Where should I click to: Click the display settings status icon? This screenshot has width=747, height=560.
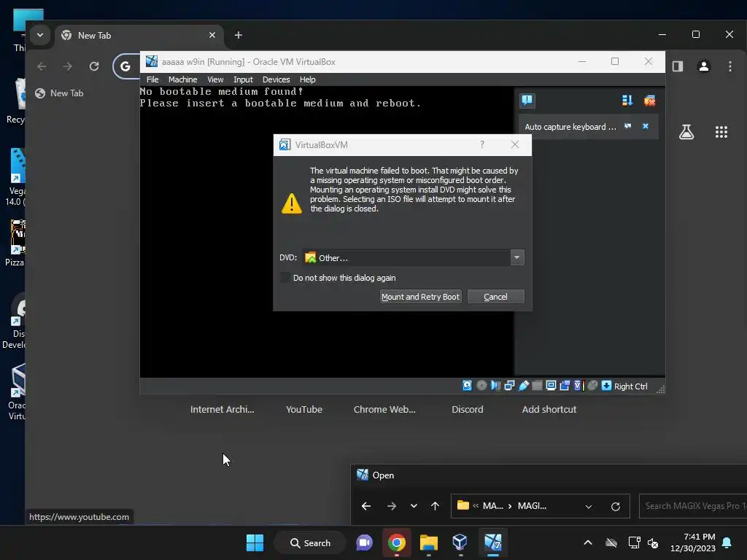[x=551, y=386]
